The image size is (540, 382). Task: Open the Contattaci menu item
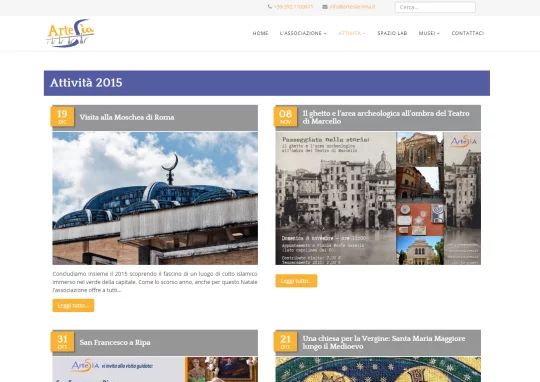pyautogui.click(x=468, y=33)
